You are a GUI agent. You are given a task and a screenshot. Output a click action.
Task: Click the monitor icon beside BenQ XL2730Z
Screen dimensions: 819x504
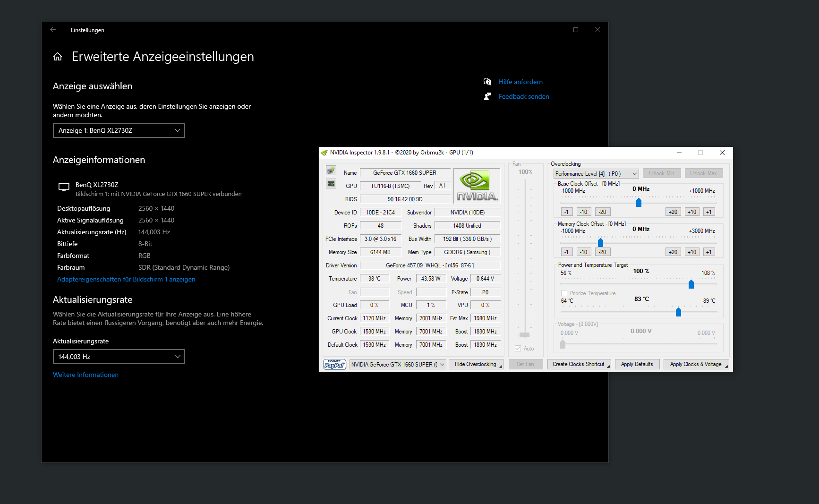click(x=64, y=187)
